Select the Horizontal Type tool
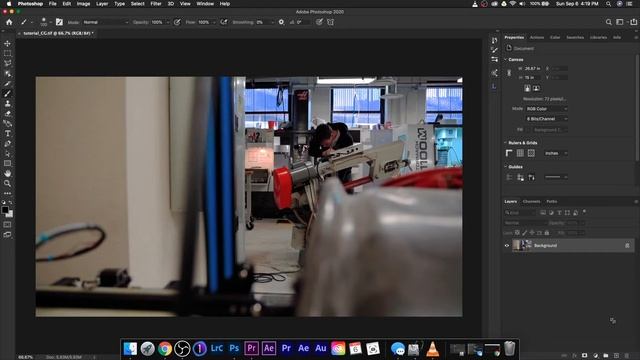Image resolution: width=640 pixels, height=360 pixels. [7, 133]
